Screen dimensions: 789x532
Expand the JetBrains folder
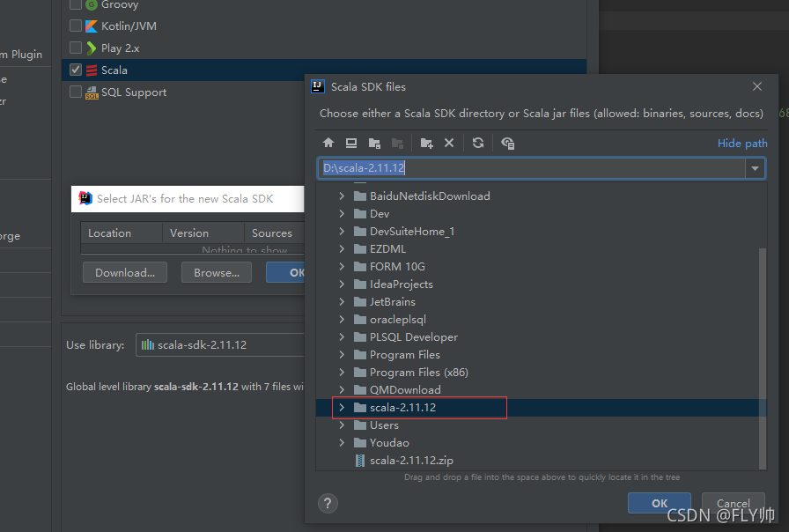pyautogui.click(x=342, y=302)
